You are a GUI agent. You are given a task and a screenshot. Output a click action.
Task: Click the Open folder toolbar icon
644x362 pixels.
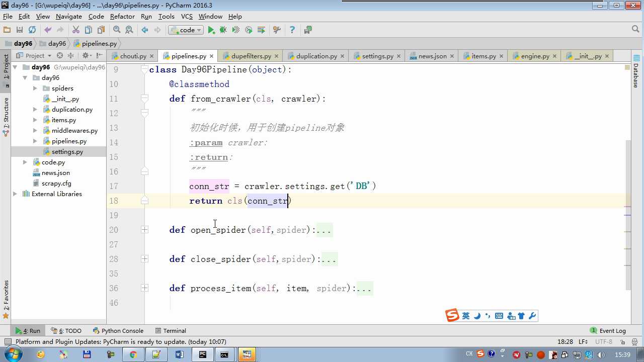click(7, 30)
